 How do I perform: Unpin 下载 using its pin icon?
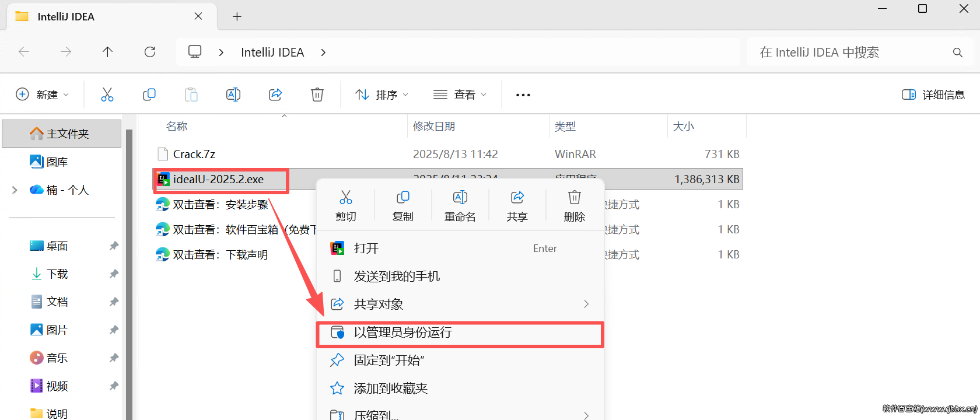114,274
